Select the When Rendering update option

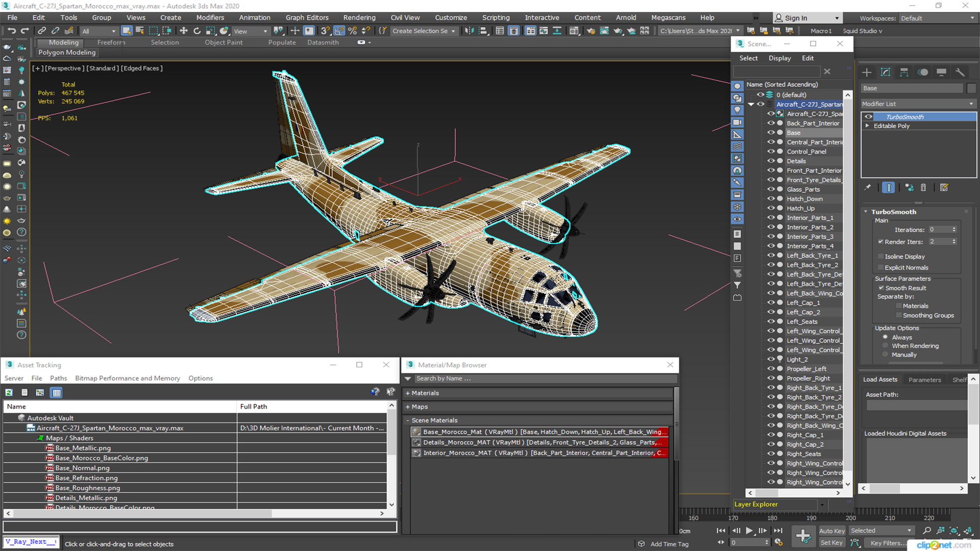pos(886,346)
